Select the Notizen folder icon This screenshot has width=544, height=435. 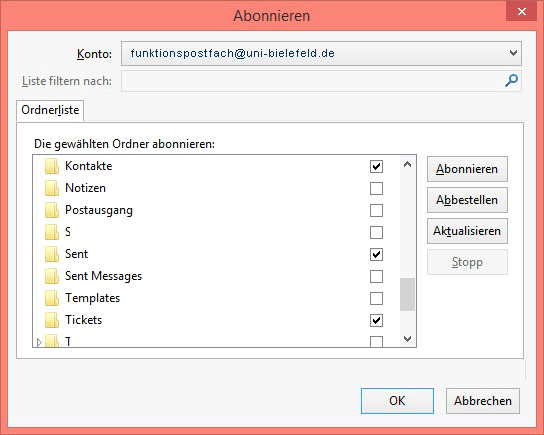click(52, 188)
